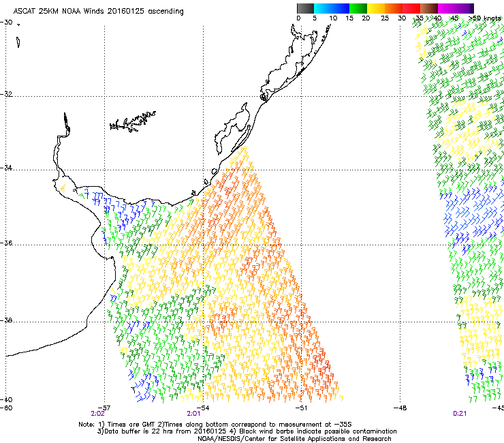Click the note line beginning '3)Data buffer is 22 hrs'
The height and width of the screenshot is (443, 504).
coord(247,431)
